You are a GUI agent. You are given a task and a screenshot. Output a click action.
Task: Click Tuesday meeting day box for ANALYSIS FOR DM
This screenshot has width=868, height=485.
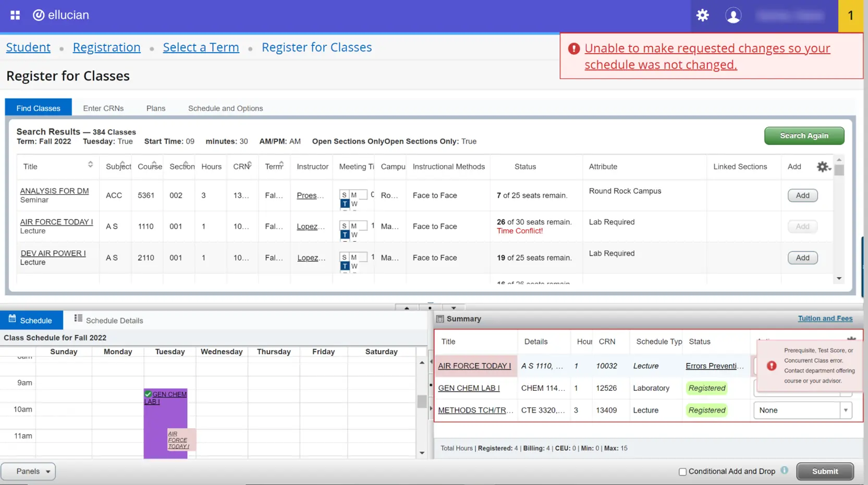click(345, 204)
